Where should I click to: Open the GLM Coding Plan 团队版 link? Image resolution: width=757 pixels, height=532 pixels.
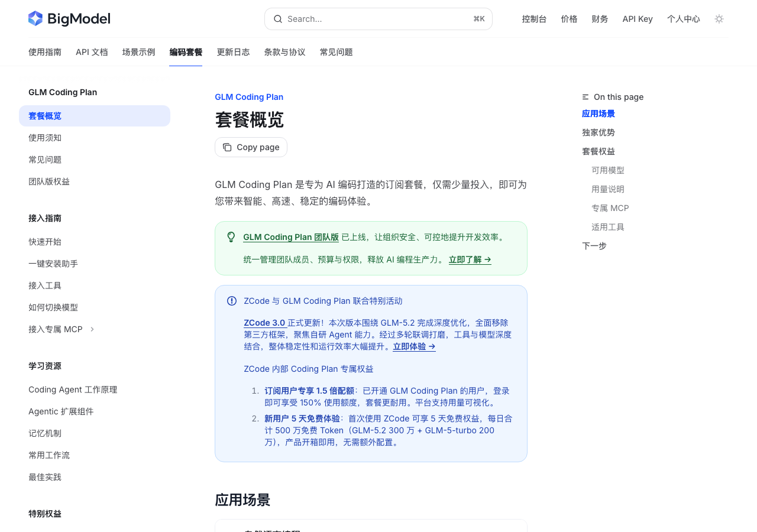coord(291,237)
